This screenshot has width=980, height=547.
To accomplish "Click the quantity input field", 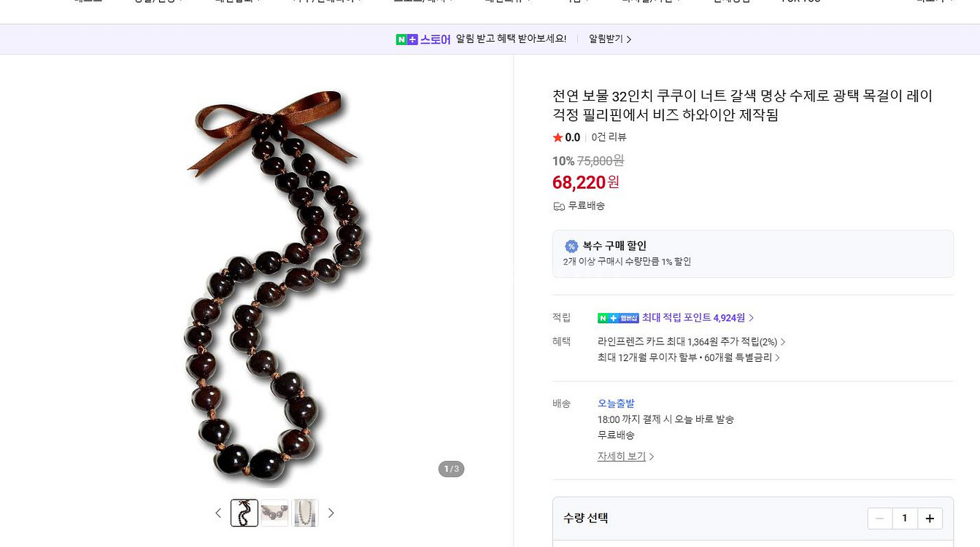I will click(x=905, y=519).
